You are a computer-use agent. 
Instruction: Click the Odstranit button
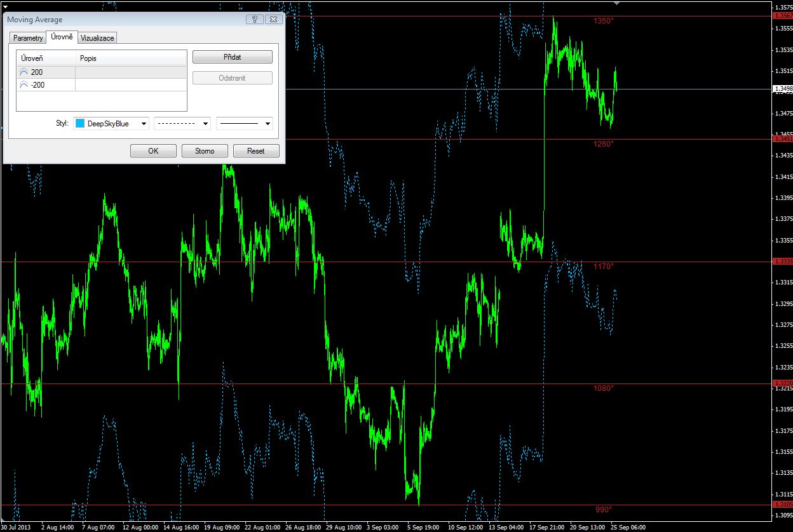click(232, 78)
